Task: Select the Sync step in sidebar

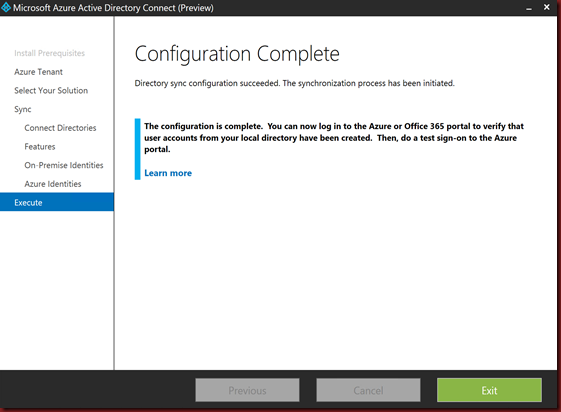Action: [23, 109]
